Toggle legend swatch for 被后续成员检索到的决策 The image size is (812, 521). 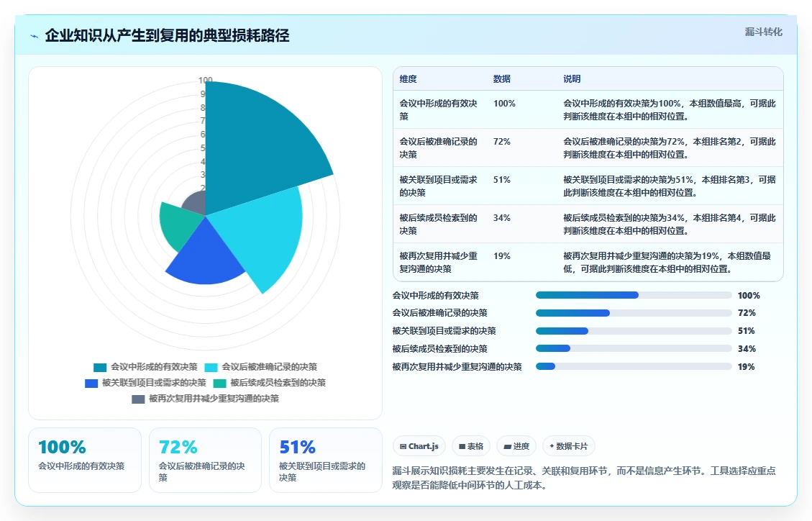point(219,384)
